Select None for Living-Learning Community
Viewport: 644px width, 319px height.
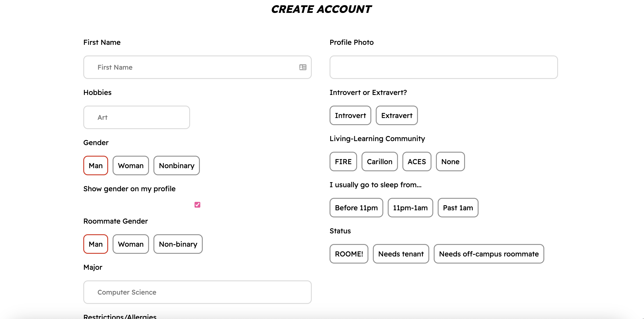coord(450,162)
